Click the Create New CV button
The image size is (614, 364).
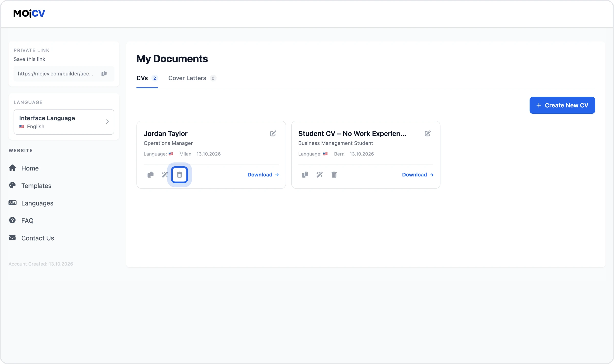pyautogui.click(x=562, y=105)
